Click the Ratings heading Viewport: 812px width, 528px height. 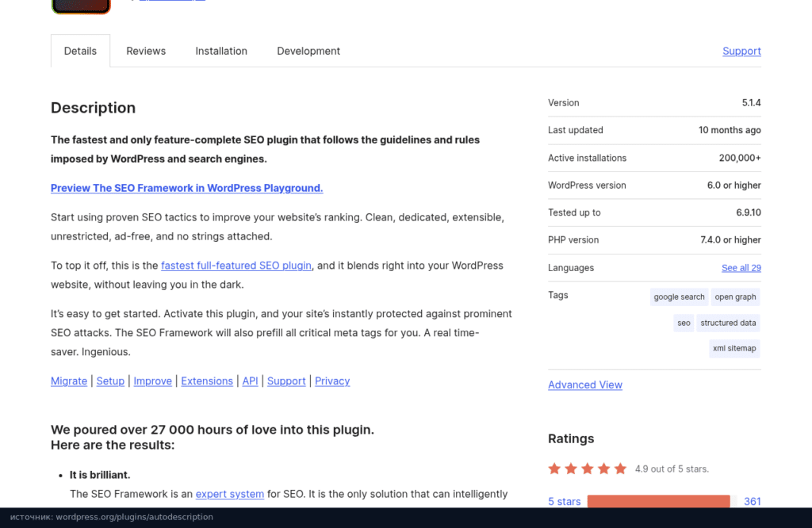click(571, 438)
